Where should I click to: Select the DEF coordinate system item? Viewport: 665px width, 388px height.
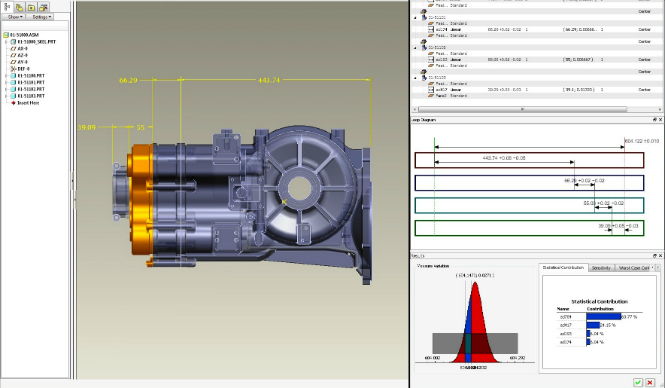(20, 69)
